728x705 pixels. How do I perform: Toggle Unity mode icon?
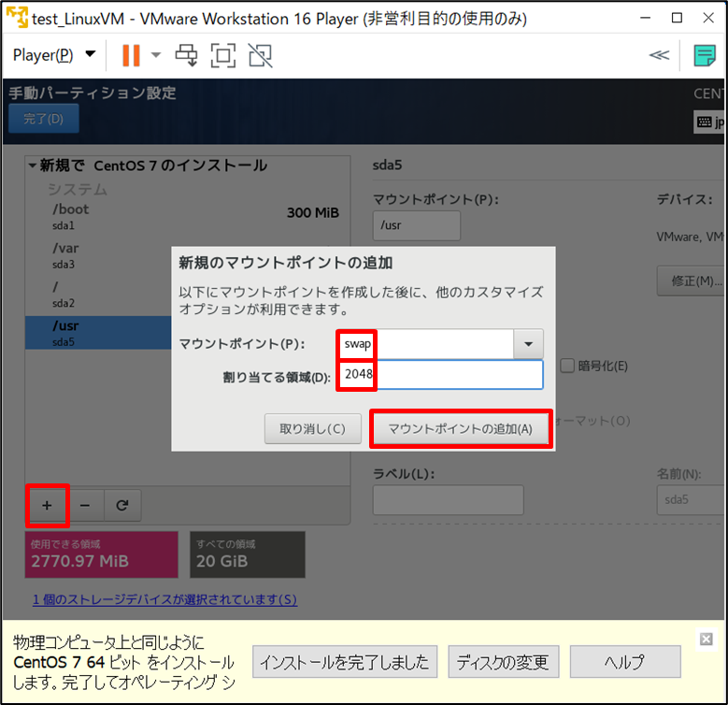261,55
